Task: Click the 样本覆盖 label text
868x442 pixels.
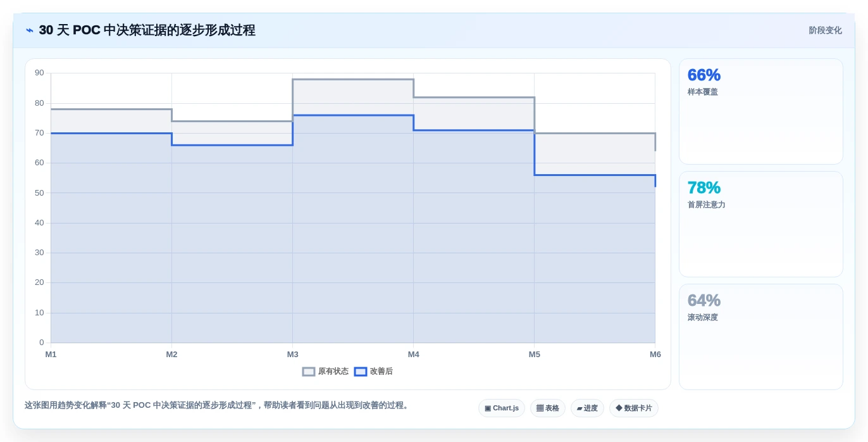Action: pos(703,92)
